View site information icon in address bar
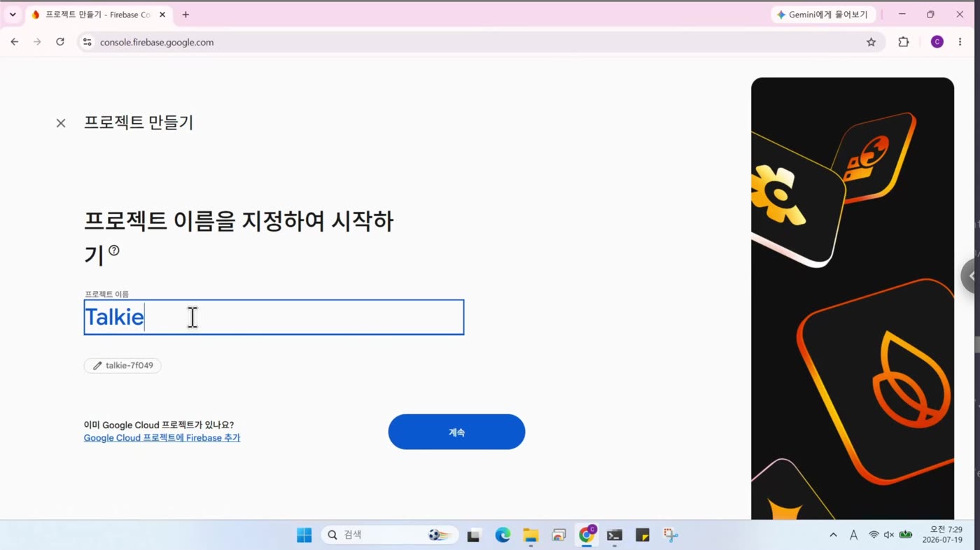The image size is (980, 550). [87, 42]
